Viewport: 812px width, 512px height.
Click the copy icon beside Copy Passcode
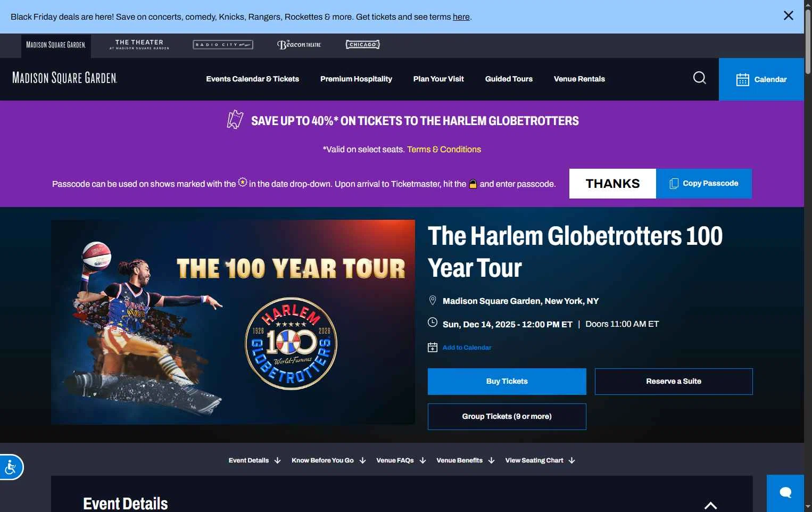(674, 184)
